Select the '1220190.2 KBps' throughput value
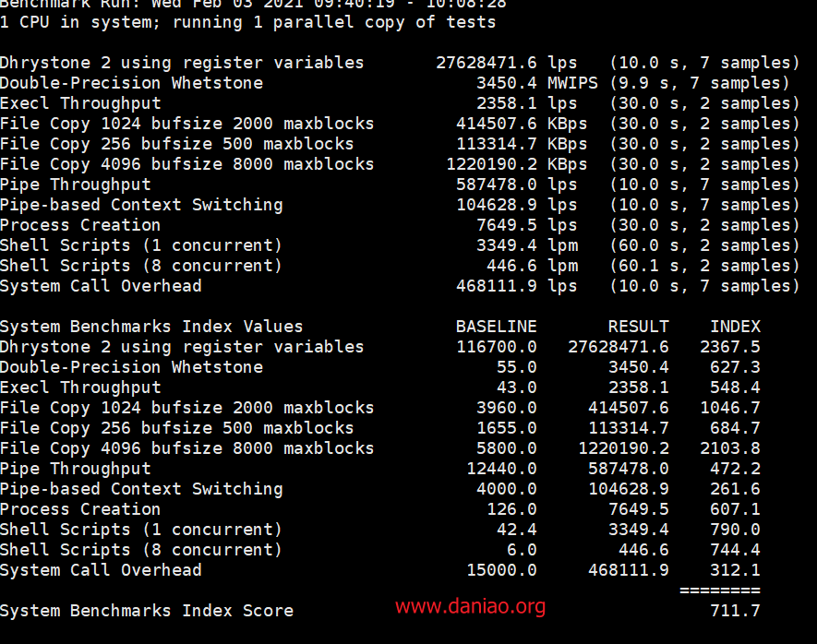This screenshot has height=644, width=817. (x=516, y=164)
